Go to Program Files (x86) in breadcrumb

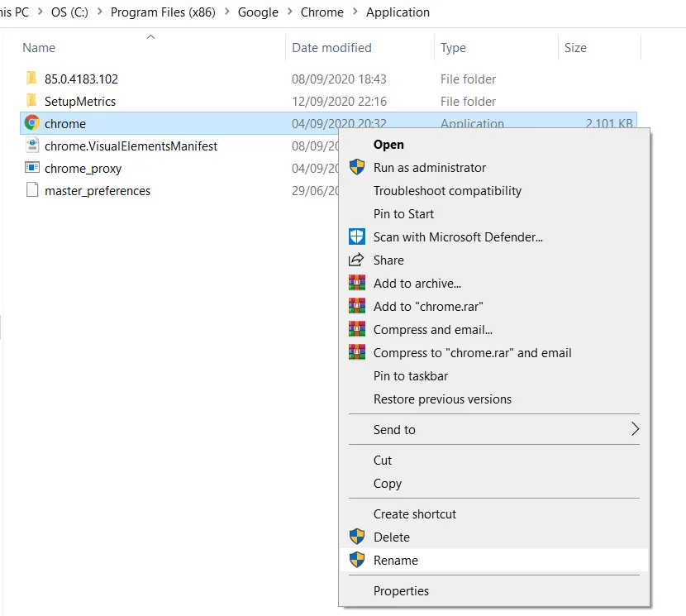[163, 12]
